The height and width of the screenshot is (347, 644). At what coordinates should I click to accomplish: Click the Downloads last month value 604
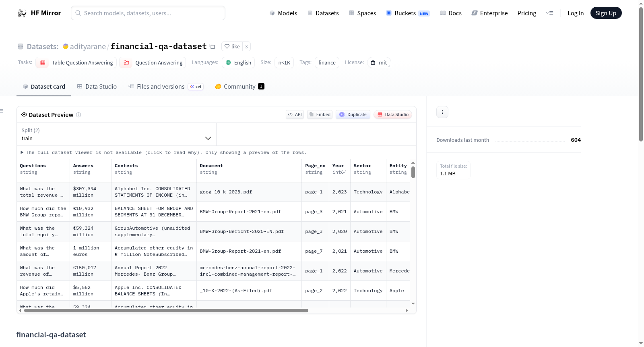(x=576, y=140)
